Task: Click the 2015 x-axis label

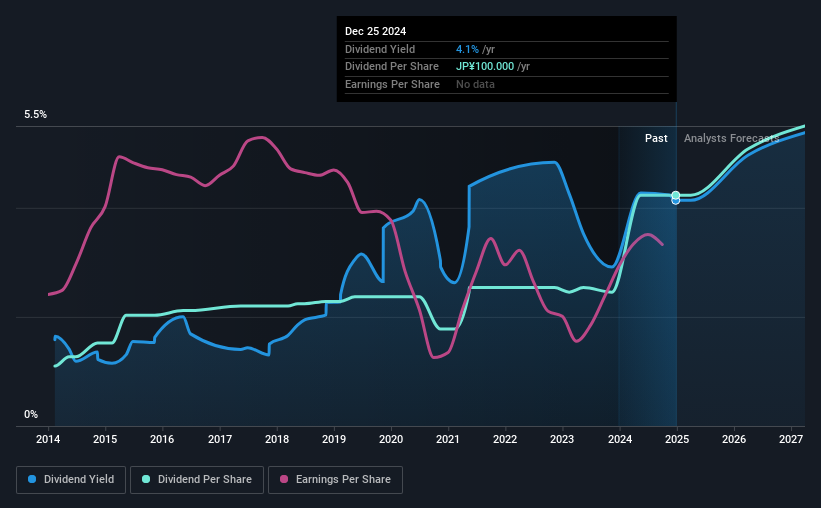Action: 105,439
